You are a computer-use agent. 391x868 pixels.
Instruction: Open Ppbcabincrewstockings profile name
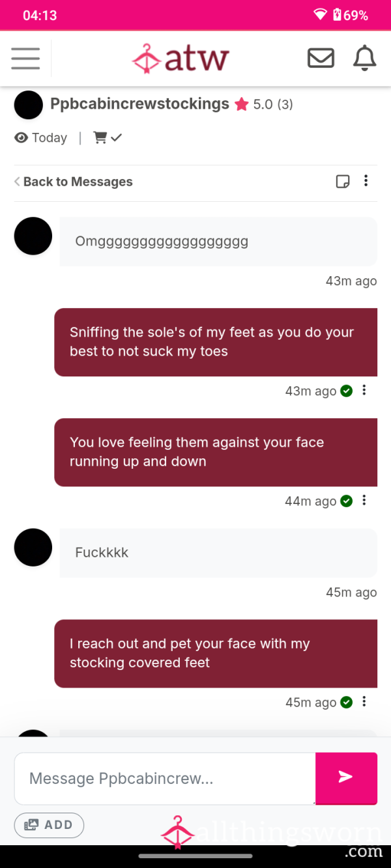[139, 104]
